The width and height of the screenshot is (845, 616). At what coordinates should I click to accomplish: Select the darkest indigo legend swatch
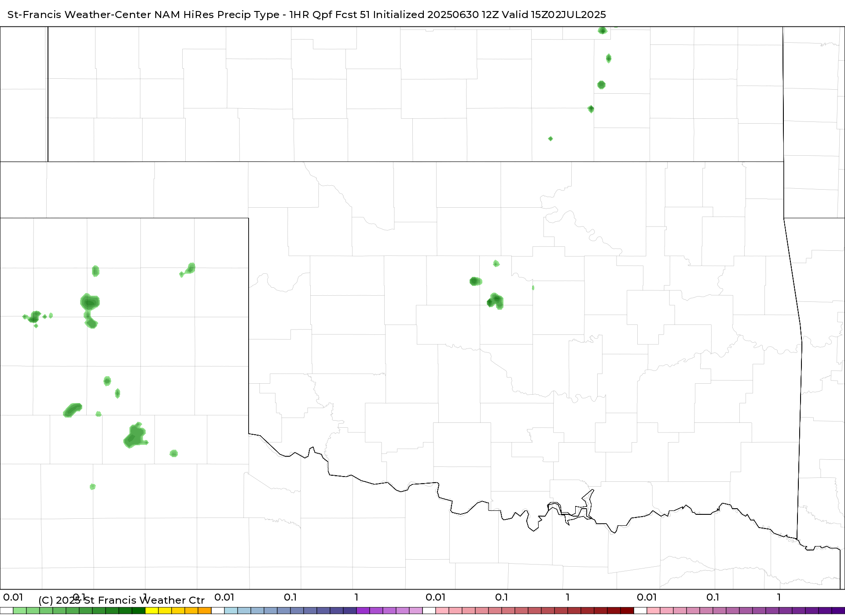pos(838,611)
